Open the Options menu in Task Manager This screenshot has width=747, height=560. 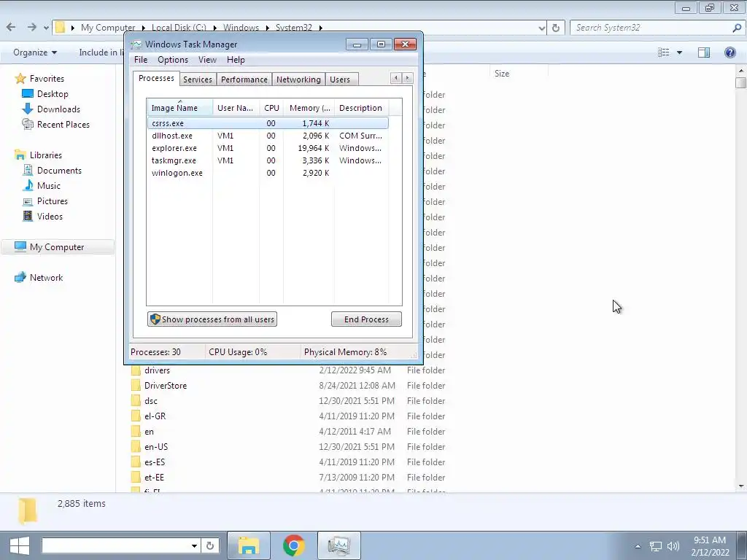pyautogui.click(x=172, y=60)
